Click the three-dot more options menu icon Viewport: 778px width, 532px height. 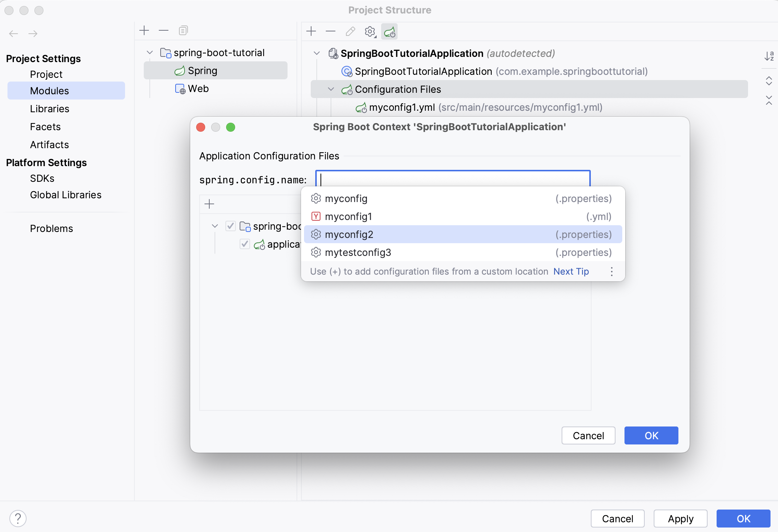click(x=611, y=272)
